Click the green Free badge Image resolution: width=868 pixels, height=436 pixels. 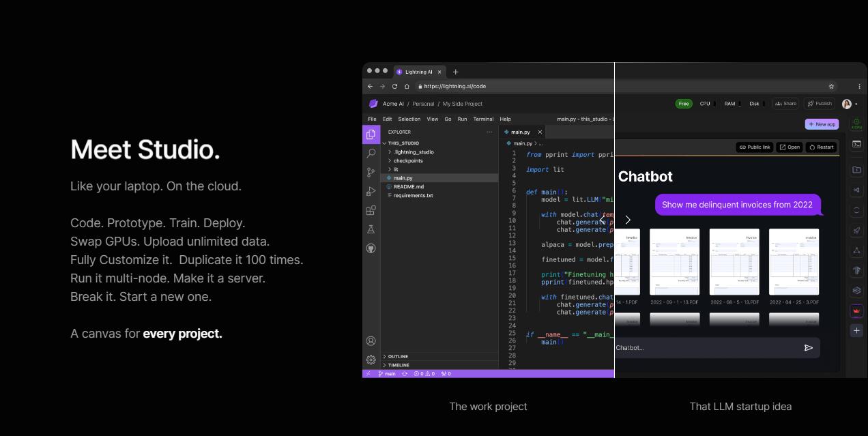point(683,104)
